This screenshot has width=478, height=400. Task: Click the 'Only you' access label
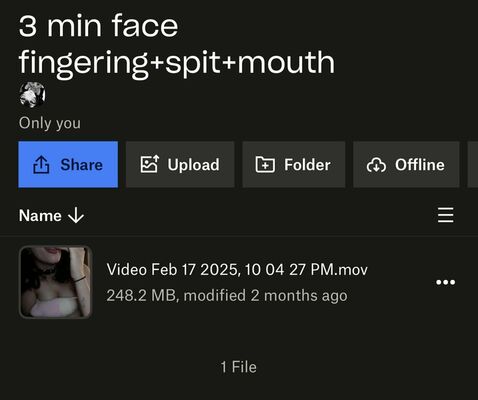[50, 123]
